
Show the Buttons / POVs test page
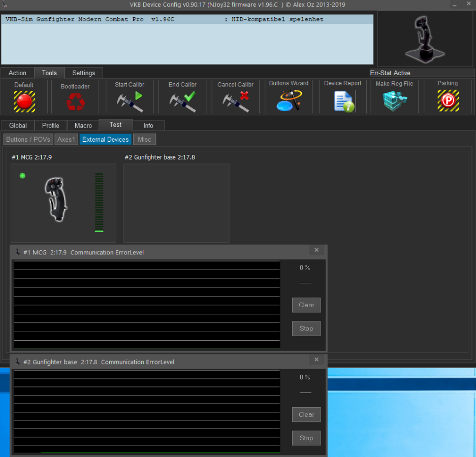pyautogui.click(x=28, y=140)
